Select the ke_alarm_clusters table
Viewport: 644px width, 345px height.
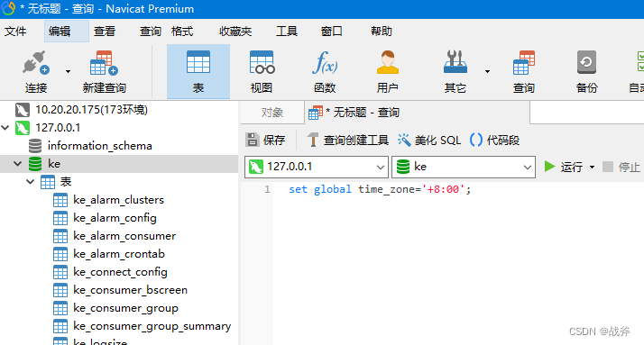click(x=118, y=200)
